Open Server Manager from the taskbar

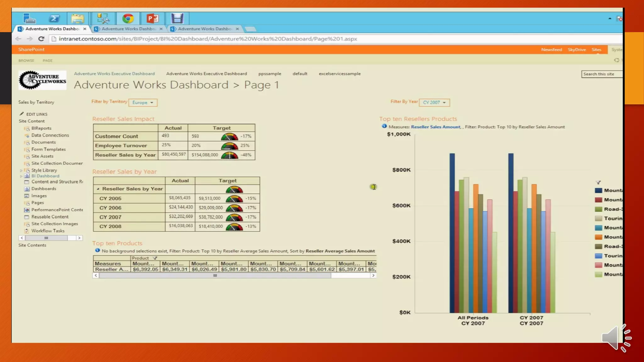click(29, 19)
